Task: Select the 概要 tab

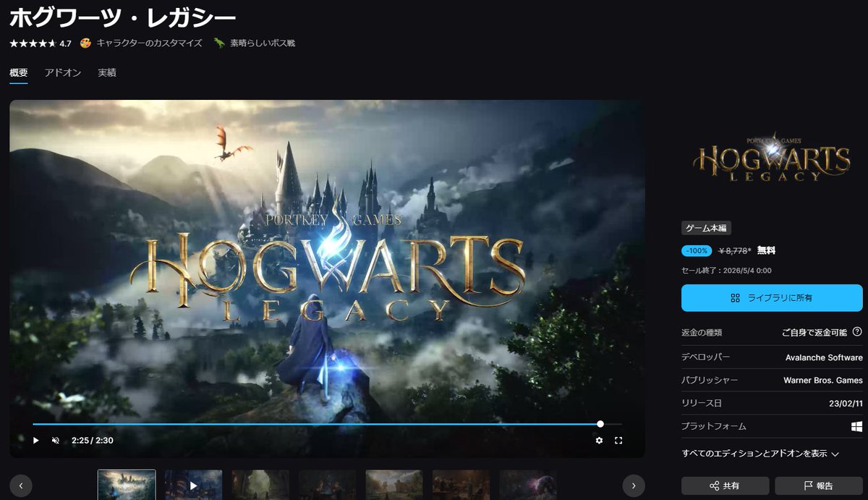Action: (x=19, y=72)
